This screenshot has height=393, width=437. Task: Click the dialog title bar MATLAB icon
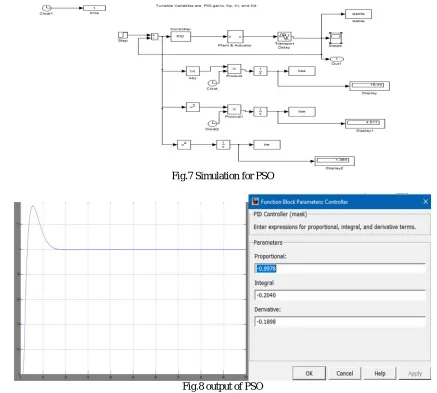255,202
